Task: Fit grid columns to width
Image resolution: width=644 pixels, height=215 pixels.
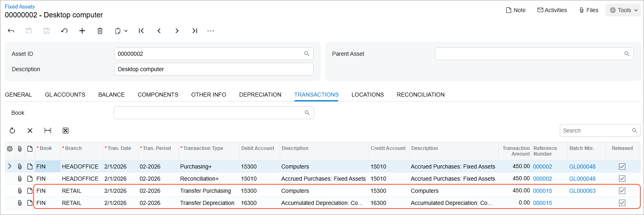Action: (x=48, y=131)
